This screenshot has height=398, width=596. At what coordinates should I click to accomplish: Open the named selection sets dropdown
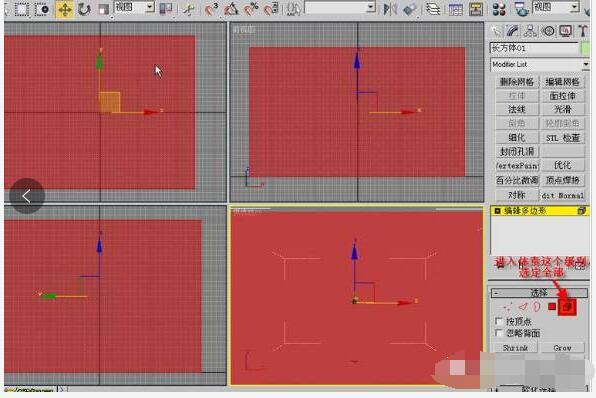click(x=371, y=7)
